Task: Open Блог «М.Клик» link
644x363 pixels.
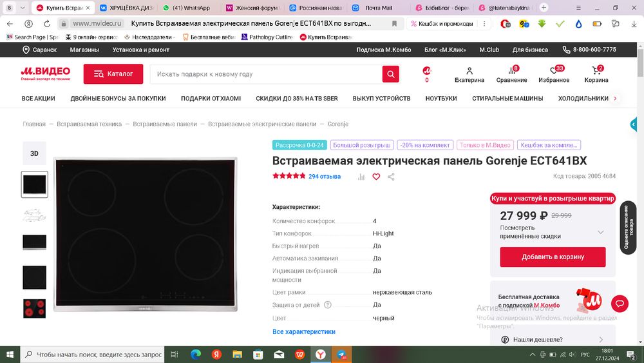Action: pyautogui.click(x=445, y=50)
